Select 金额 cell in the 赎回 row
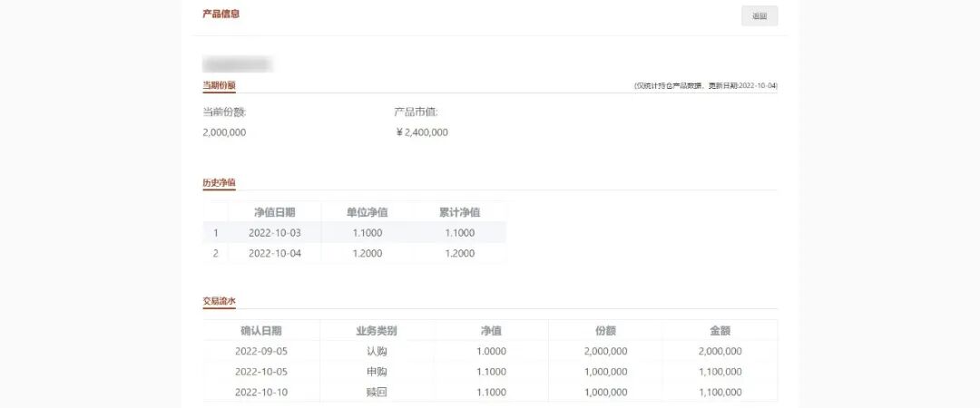The width and height of the screenshot is (980, 408). tap(720, 393)
